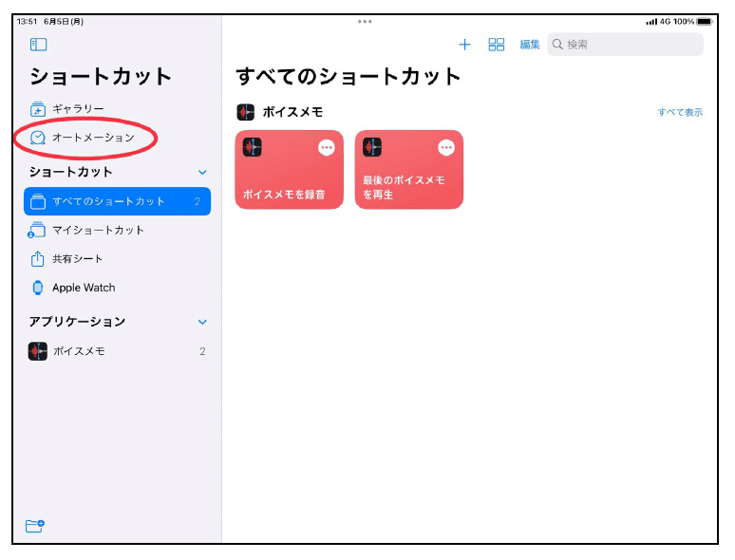Screen dimensions: 735x560
Task: Tap the battery status indicator
Action: coord(705,22)
